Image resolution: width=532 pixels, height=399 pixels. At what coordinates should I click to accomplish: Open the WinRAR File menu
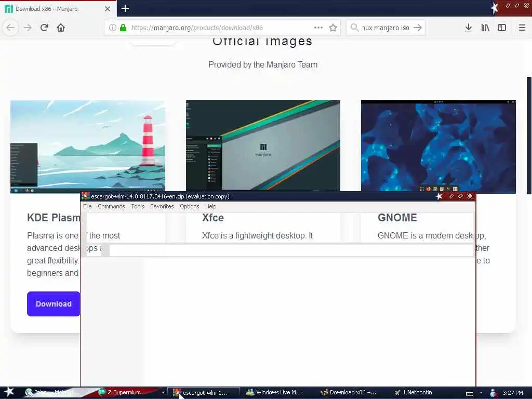87,206
